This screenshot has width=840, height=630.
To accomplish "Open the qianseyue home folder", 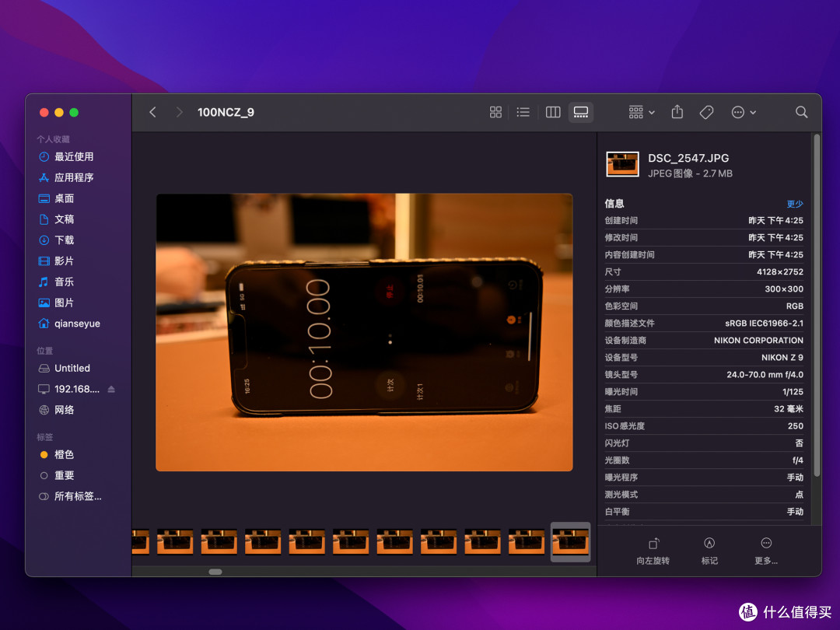I will [69, 324].
